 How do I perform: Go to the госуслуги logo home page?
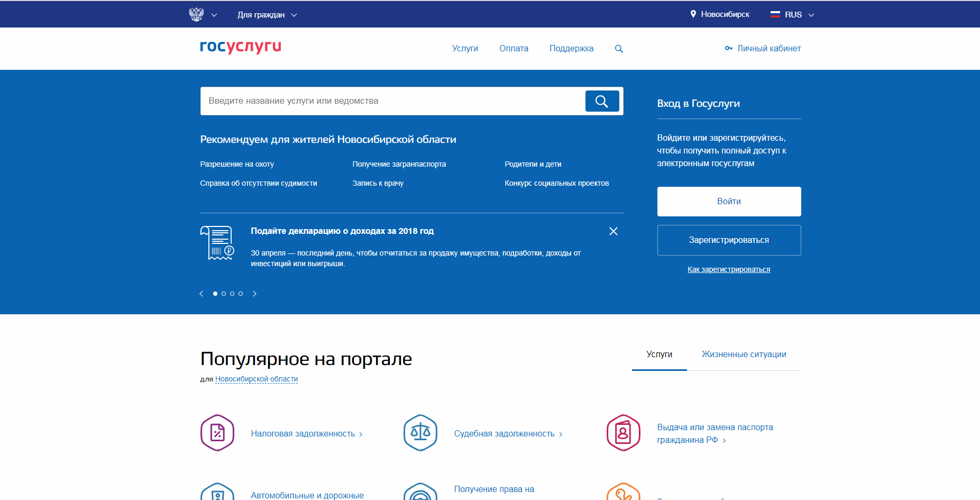241,47
